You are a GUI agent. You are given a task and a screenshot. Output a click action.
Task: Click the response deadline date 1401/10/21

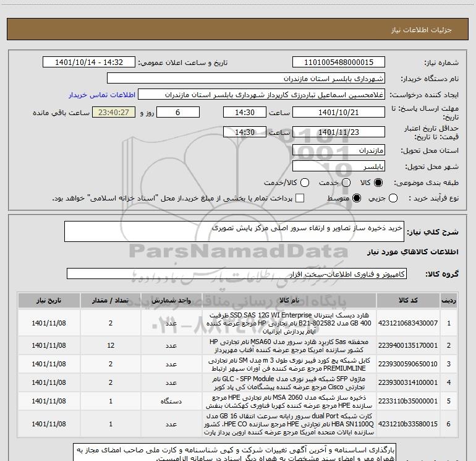coord(339,112)
